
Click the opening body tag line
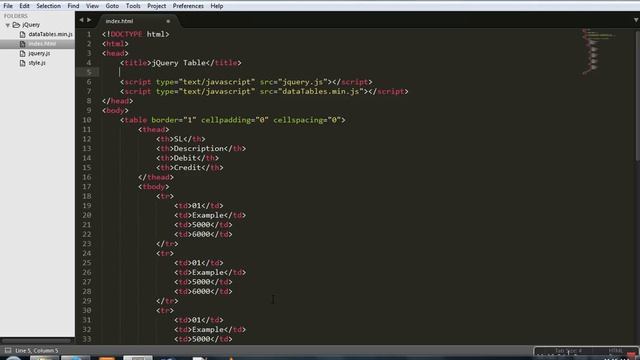(x=115, y=111)
